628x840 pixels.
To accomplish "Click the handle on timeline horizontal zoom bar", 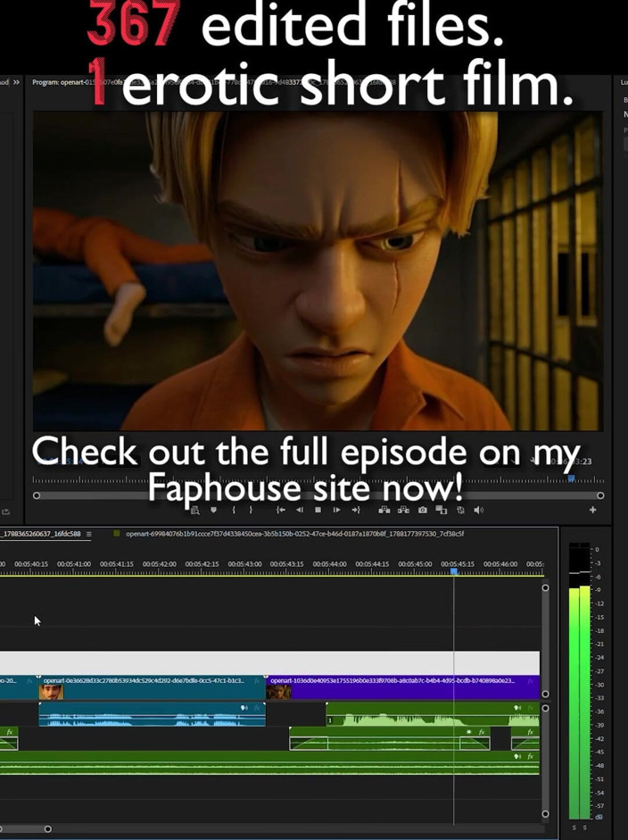I will click(47, 828).
